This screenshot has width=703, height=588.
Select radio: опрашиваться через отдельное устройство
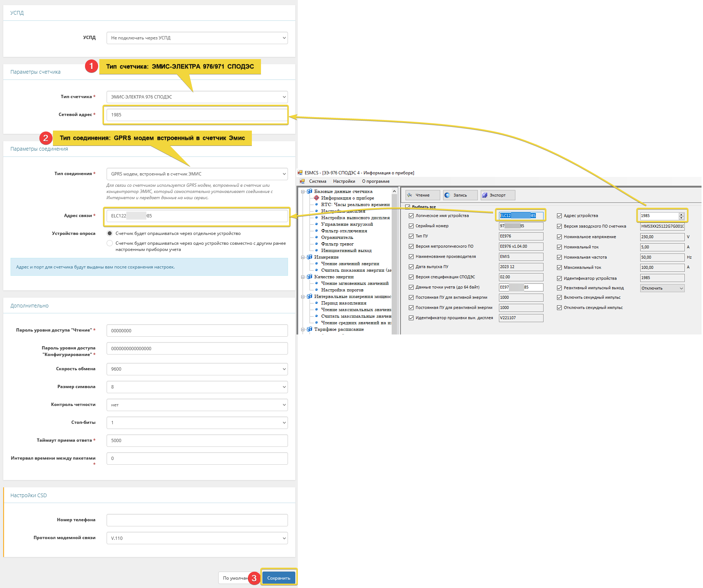click(x=110, y=233)
